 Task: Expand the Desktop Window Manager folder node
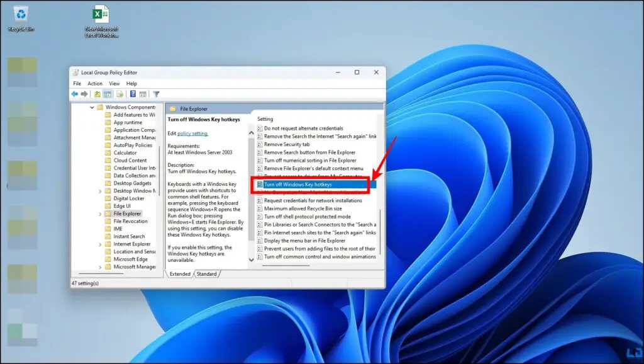tap(100, 191)
